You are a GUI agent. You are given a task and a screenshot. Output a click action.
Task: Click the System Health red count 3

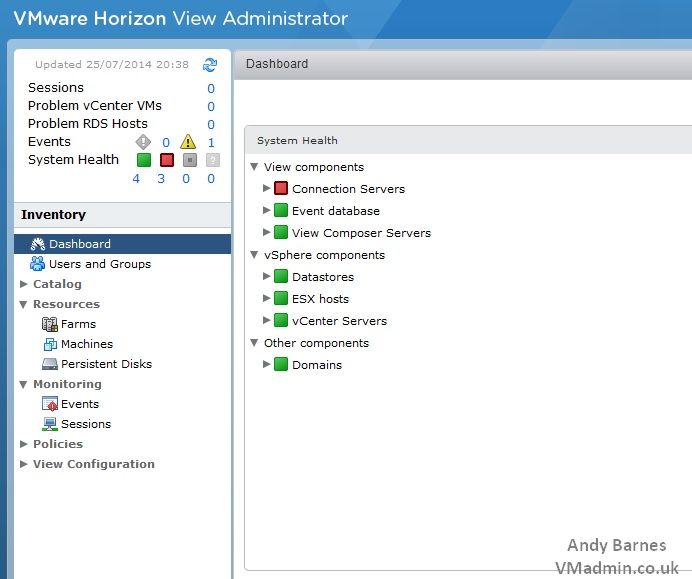(x=161, y=179)
